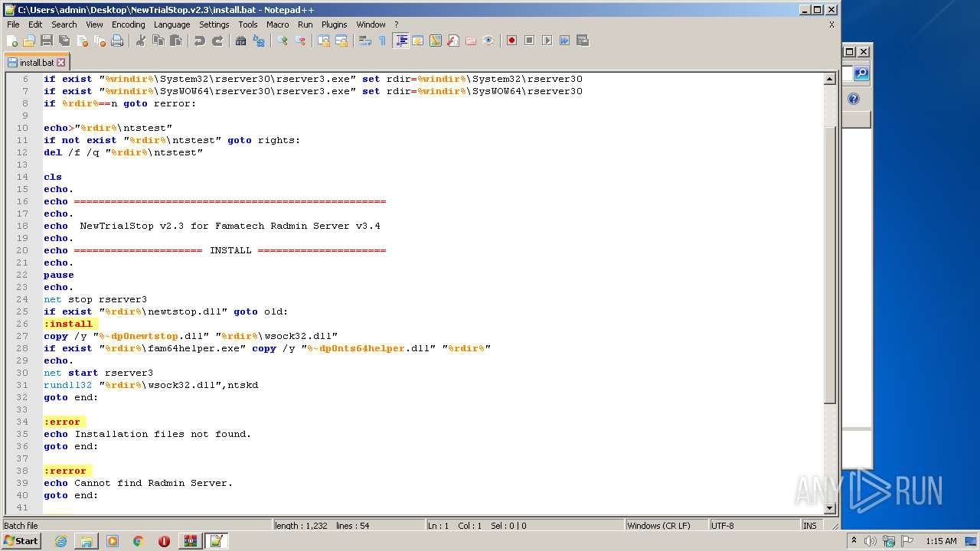
Task: Toggle word wrap toolbar button
Action: click(365, 41)
